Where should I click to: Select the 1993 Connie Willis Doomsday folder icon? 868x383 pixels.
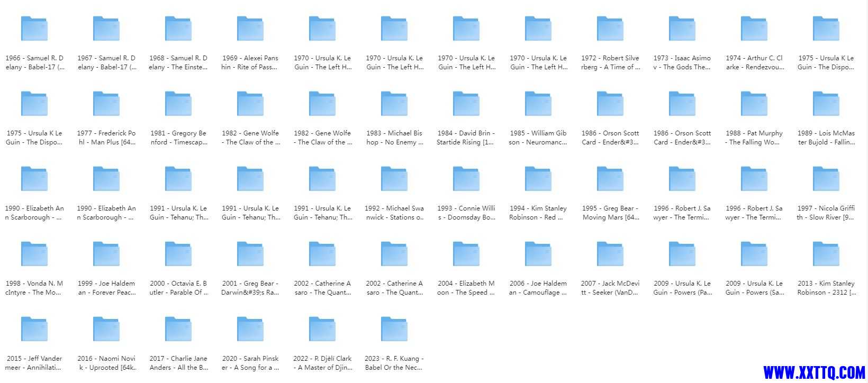[466, 179]
